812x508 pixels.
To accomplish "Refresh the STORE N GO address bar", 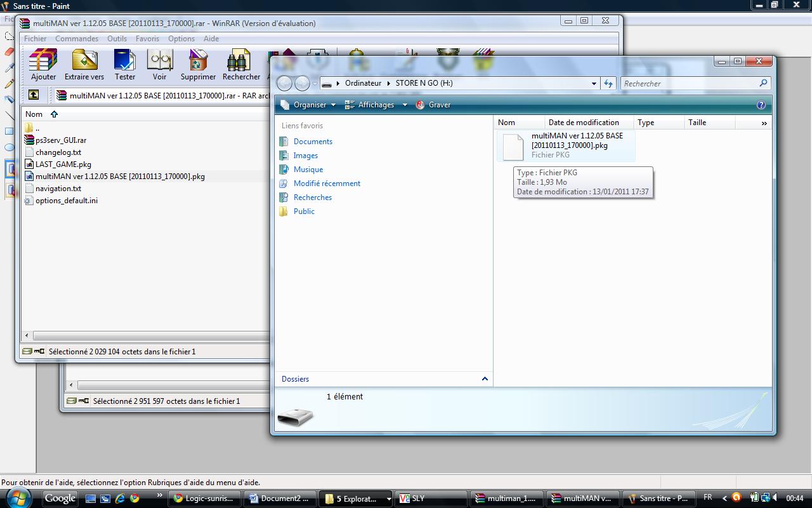I will [x=608, y=83].
